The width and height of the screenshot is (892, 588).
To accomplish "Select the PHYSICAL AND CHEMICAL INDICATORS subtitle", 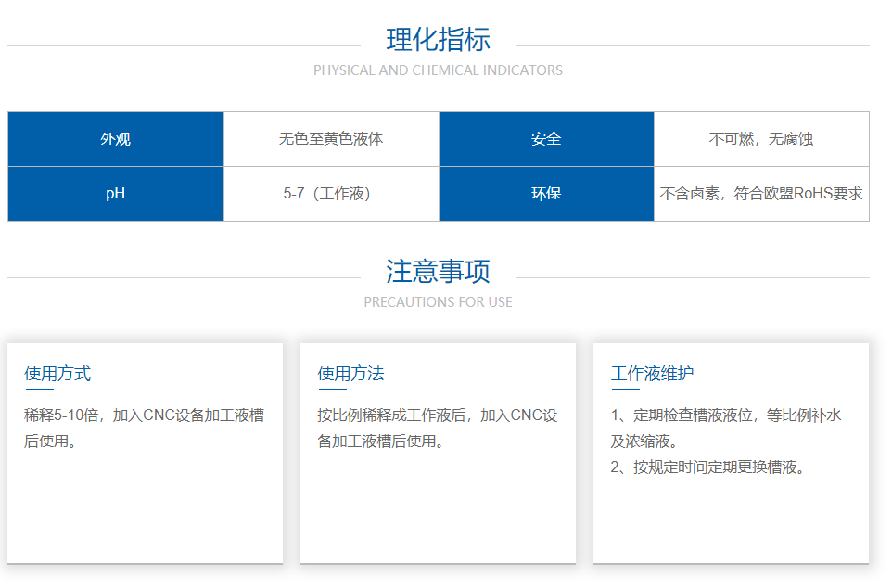I will (x=438, y=70).
